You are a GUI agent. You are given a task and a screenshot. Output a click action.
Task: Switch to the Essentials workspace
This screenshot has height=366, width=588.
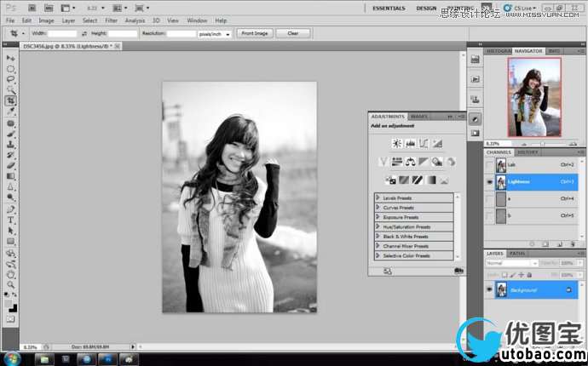tap(389, 9)
